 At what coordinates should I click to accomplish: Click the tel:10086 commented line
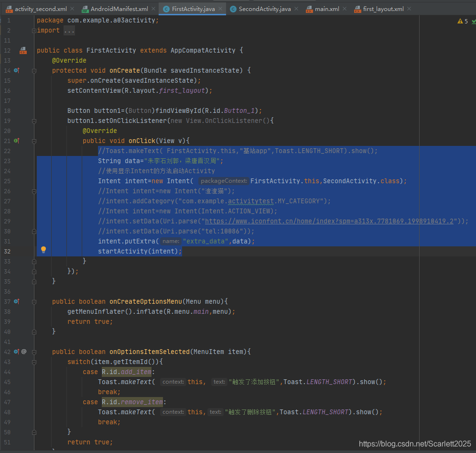point(176,231)
